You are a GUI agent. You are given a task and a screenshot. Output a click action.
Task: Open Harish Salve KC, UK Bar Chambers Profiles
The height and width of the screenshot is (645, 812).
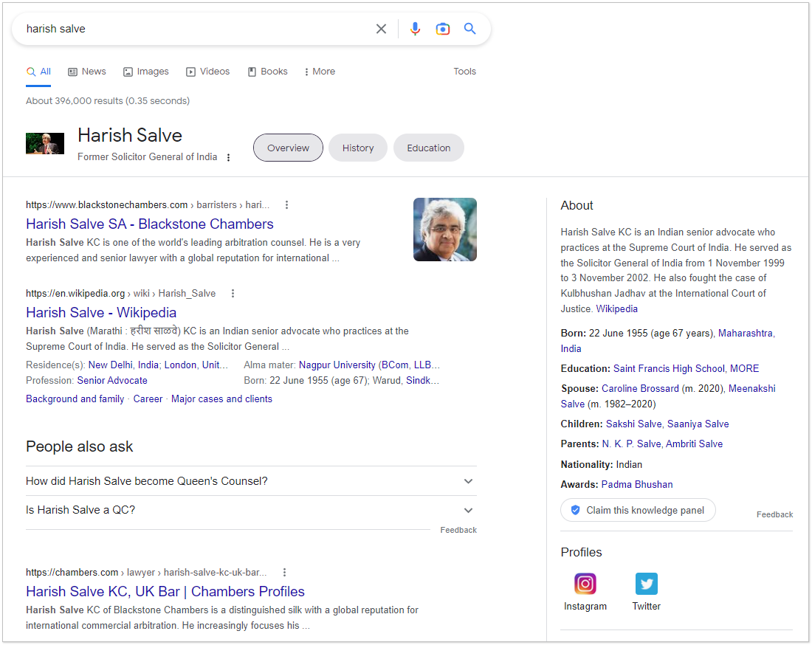[165, 591]
